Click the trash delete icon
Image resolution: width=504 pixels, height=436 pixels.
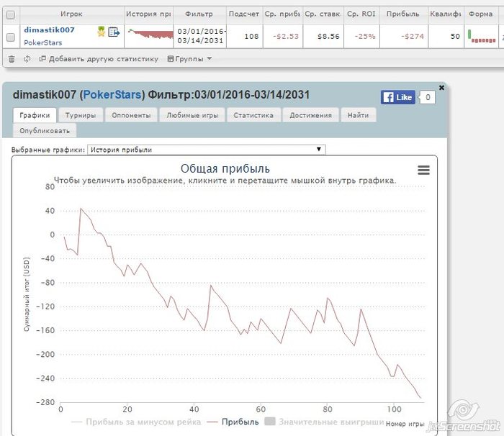pos(12,59)
